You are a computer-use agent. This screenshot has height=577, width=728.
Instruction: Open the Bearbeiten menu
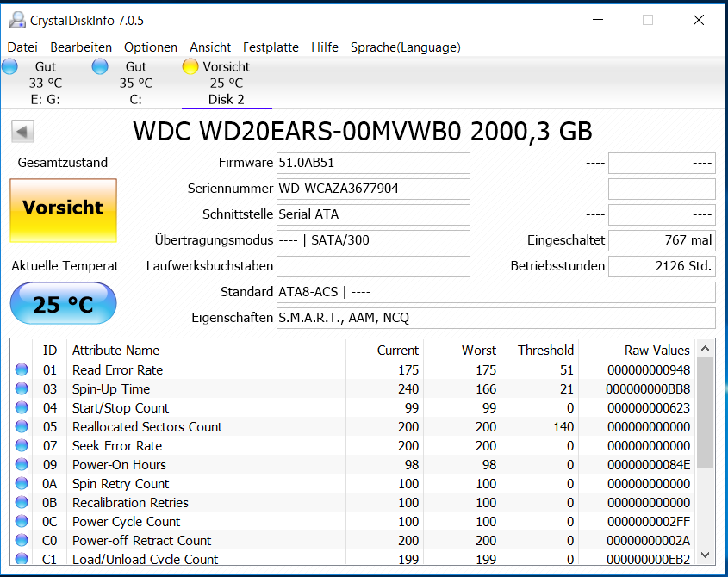point(81,47)
